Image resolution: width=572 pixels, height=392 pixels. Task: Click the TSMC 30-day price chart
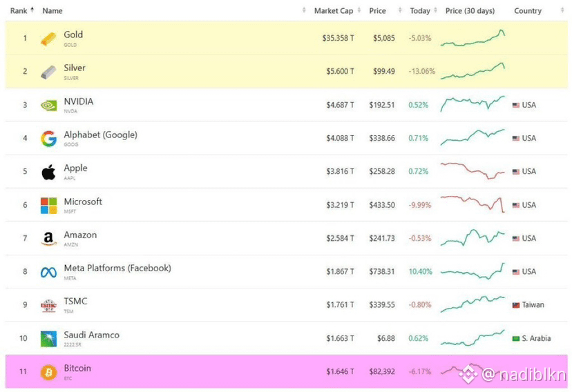point(473,304)
